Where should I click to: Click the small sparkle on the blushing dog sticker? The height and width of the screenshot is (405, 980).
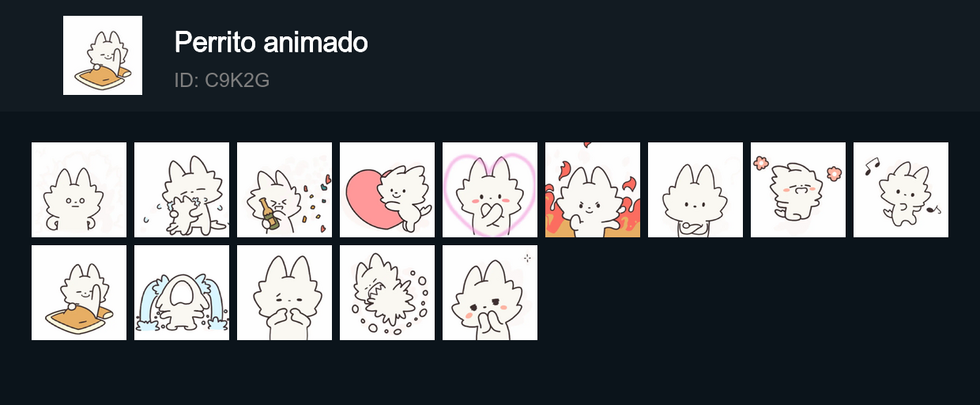coord(527,258)
